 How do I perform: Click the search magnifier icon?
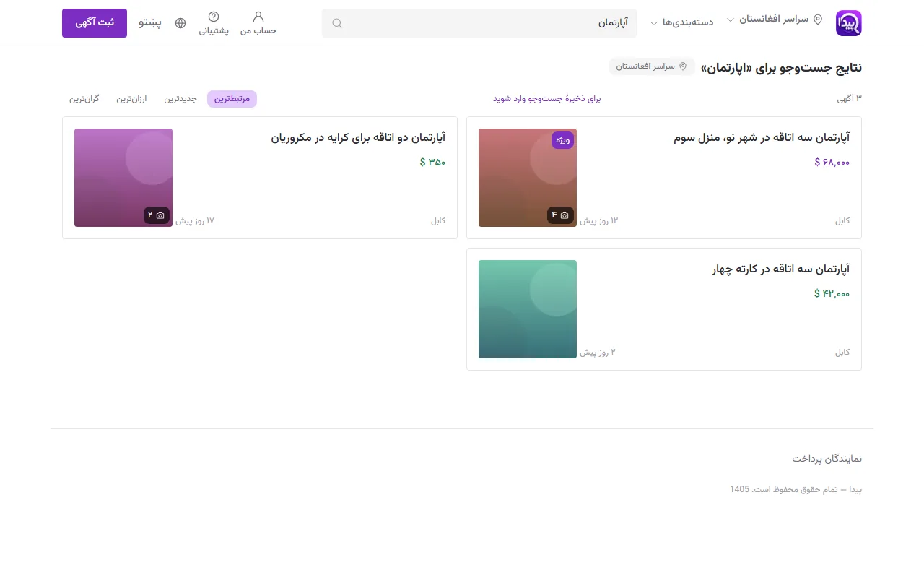pyautogui.click(x=337, y=23)
